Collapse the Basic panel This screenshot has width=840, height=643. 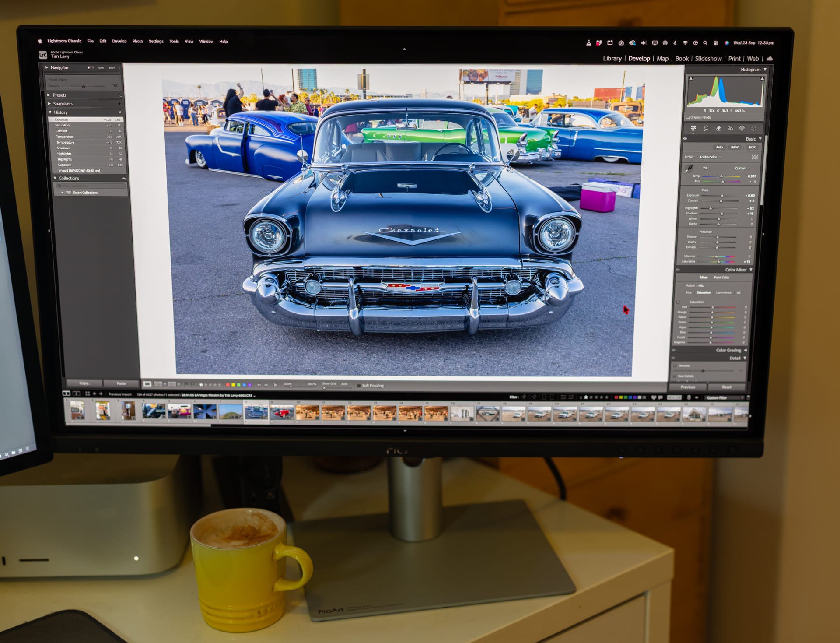760,139
